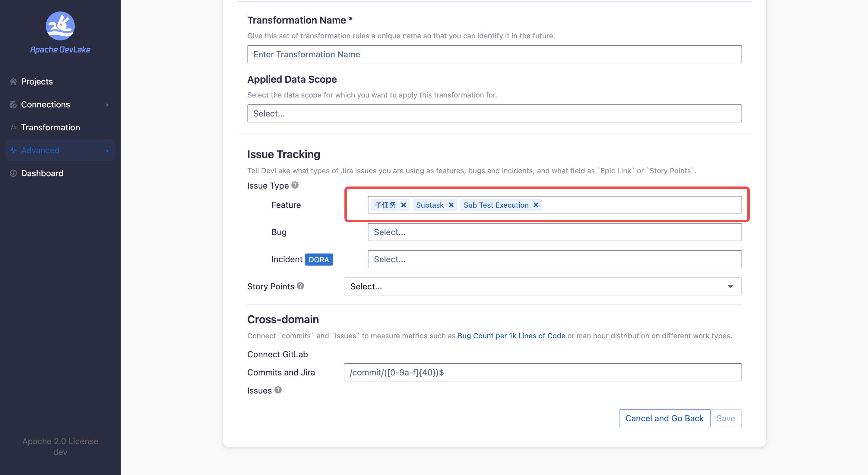Expand the Advanced submenu arrow
868x475 pixels.
coord(107,151)
